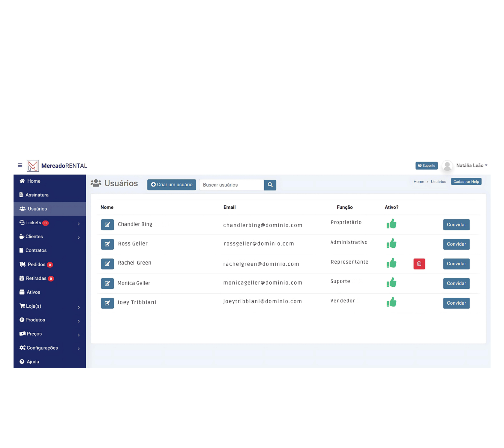Viewport: 504px width, 448px height.
Task: Click edit icon for Chandler Bing
Action: point(107,225)
